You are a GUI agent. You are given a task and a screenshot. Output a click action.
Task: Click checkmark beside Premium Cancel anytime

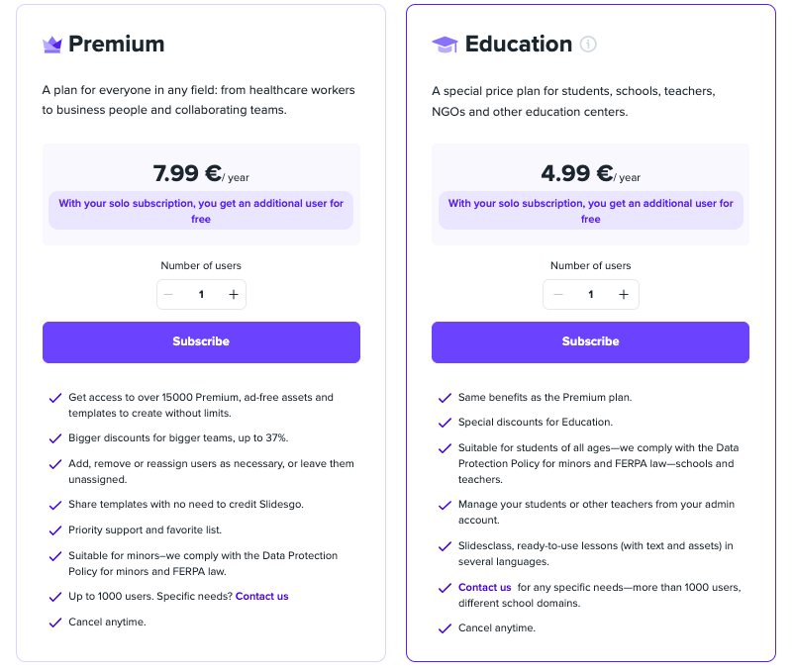[x=55, y=623]
